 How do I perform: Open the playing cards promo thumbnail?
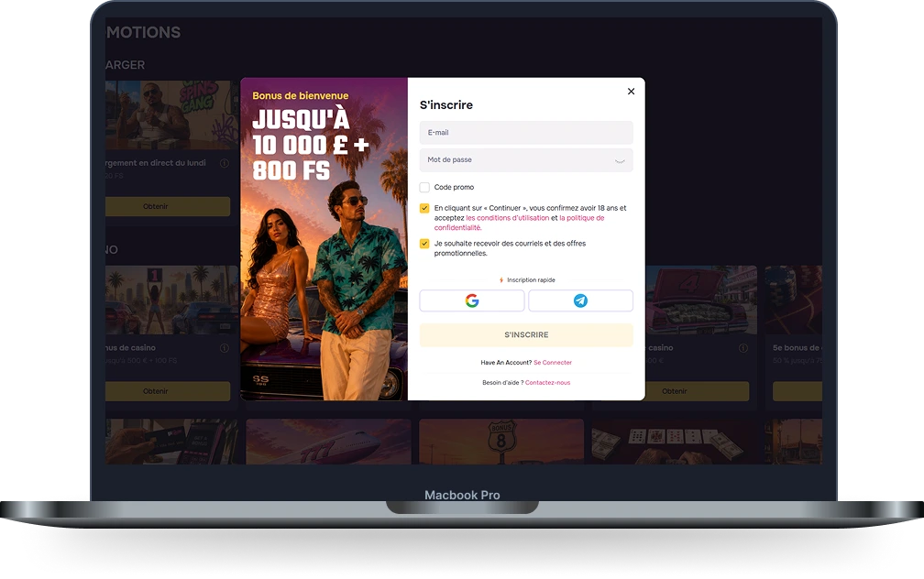click(x=674, y=442)
